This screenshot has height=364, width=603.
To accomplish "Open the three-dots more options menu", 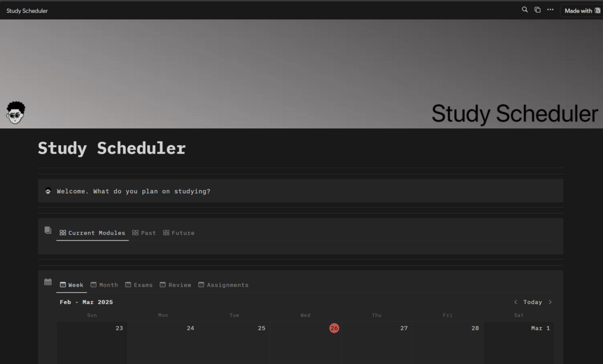I will (x=550, y=10).
